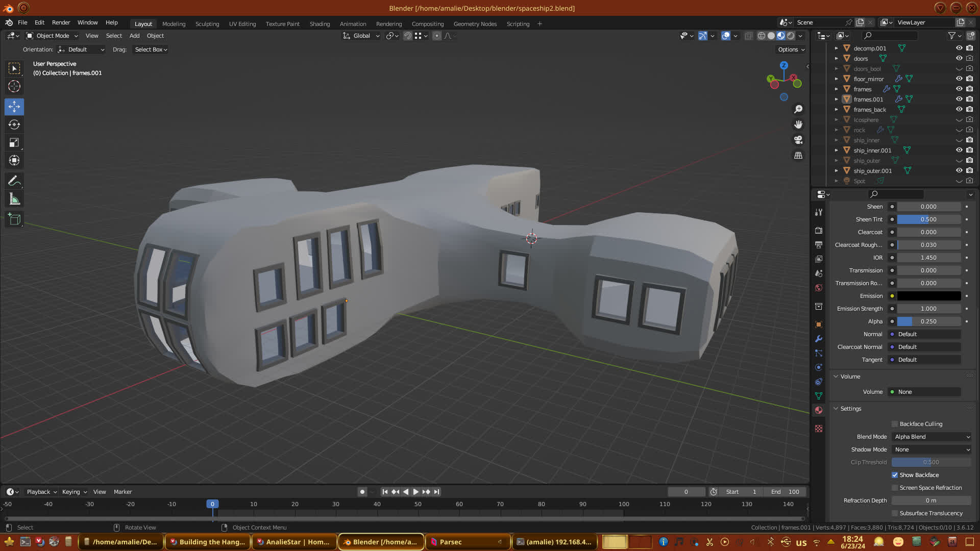
Task: Open the Modifier wrench properties tab
Action: pos(819,339)
